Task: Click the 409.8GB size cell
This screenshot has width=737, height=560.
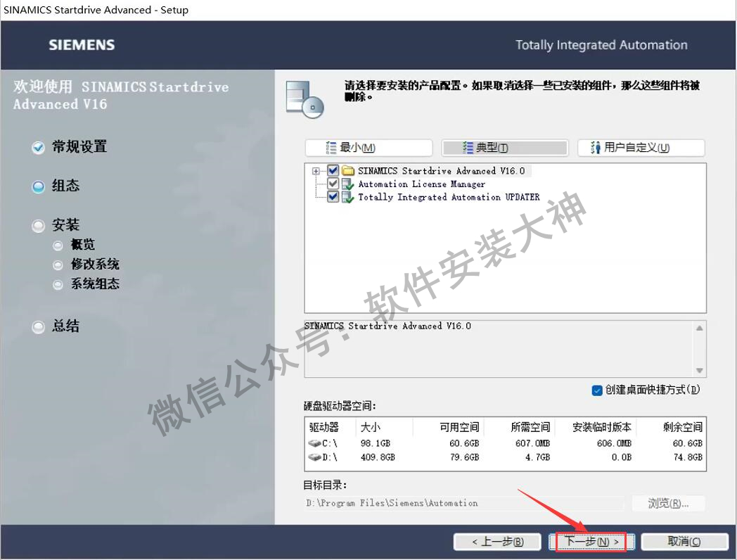Action: [x=378, y=457]
